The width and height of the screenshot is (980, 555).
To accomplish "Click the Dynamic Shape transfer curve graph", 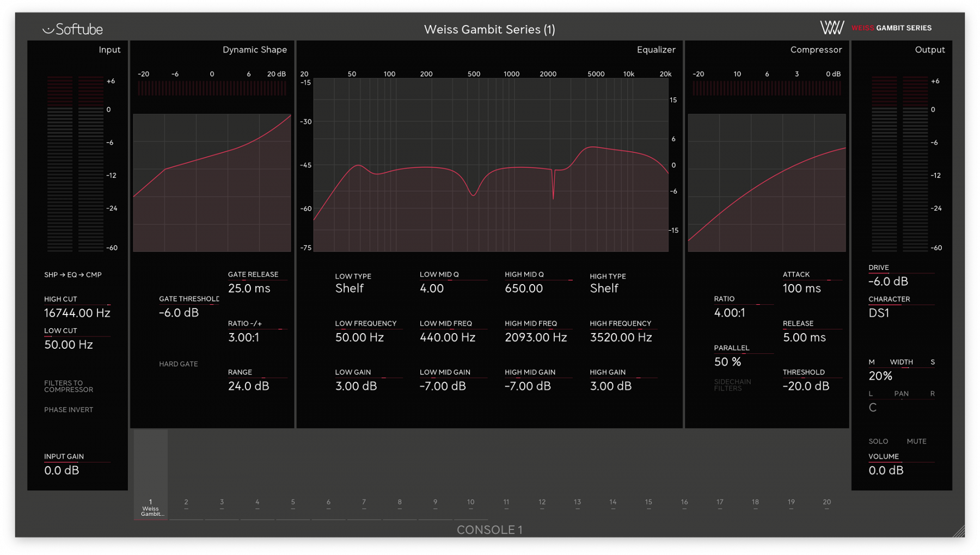I will [212, 183].
